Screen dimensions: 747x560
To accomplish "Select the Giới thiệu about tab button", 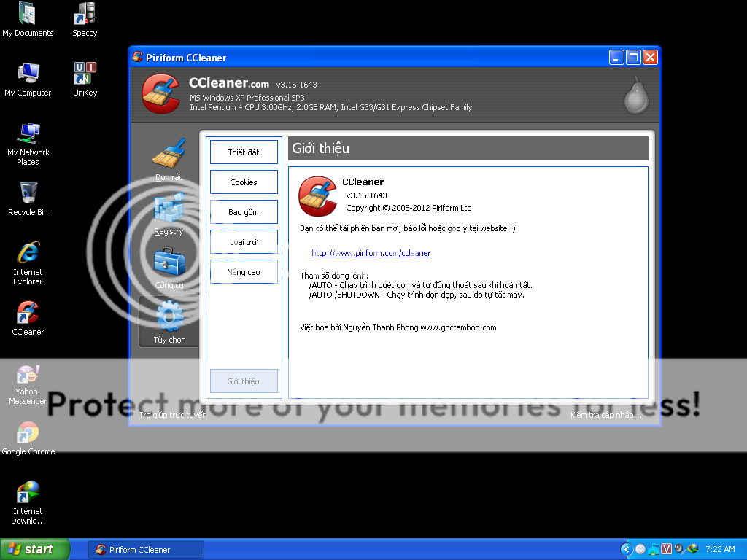I will pyautogui.click(x=244, y=381).
